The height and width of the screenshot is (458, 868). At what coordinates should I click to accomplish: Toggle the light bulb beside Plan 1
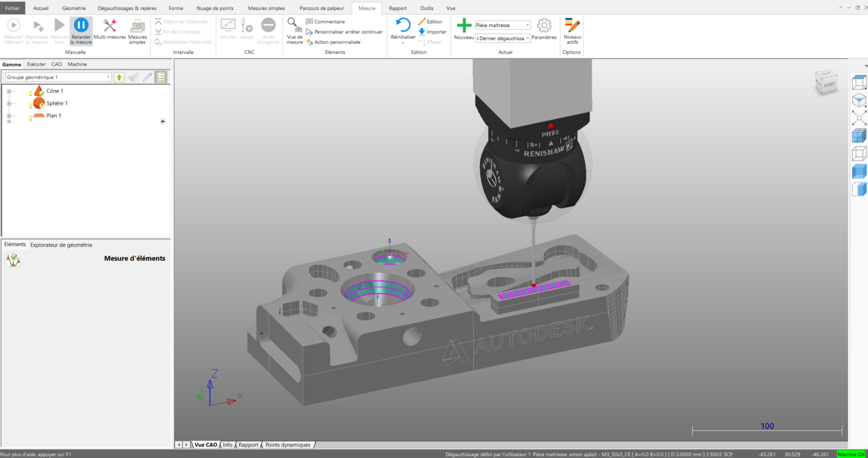click(30, 118)
